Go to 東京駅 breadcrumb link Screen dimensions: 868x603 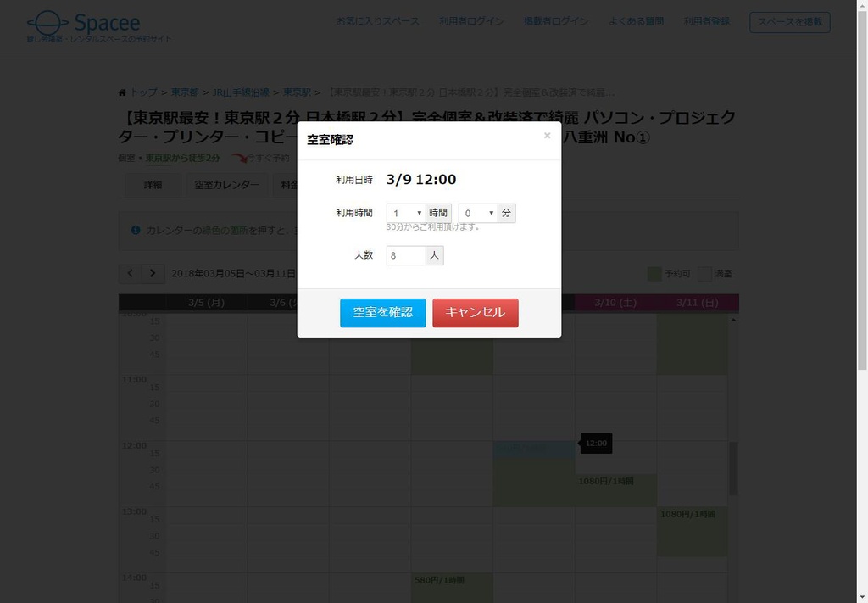[297, 92]
